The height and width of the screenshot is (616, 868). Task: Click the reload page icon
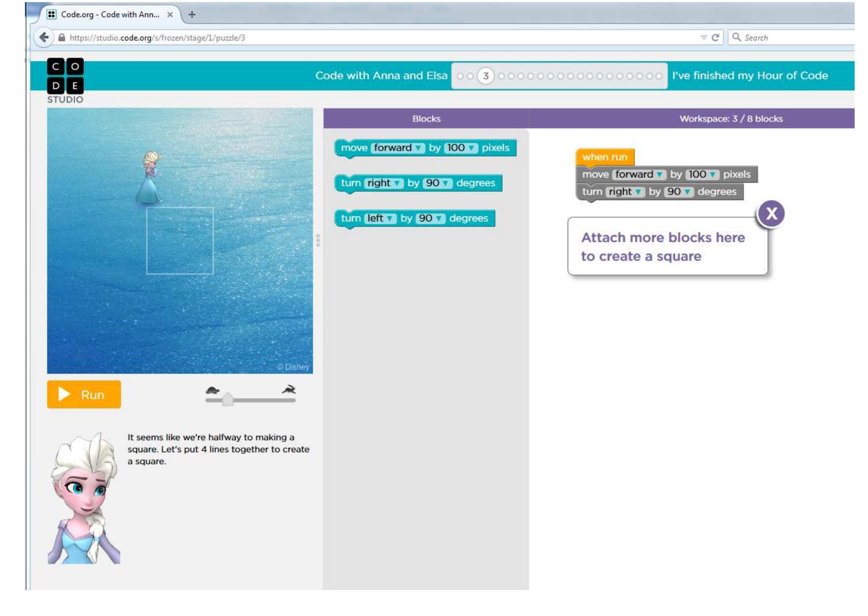coord(715,37)
